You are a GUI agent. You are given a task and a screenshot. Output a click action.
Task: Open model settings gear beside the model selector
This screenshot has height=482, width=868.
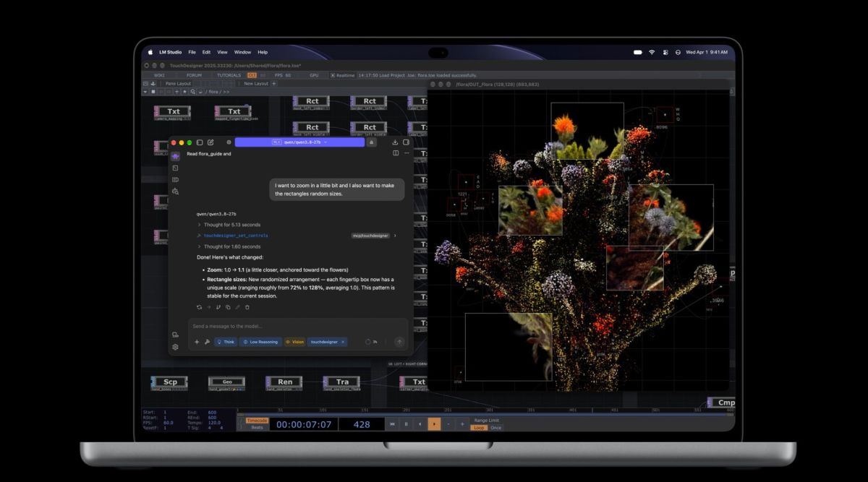(229, 142)
